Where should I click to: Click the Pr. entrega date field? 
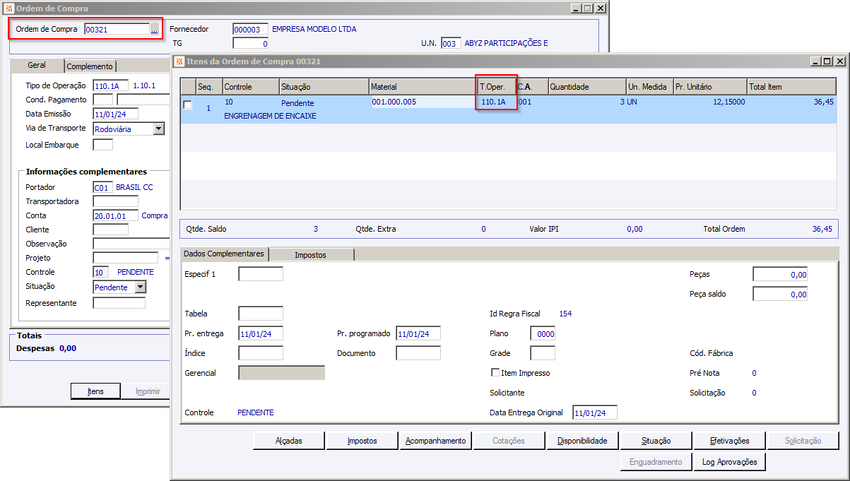point(261,334)
